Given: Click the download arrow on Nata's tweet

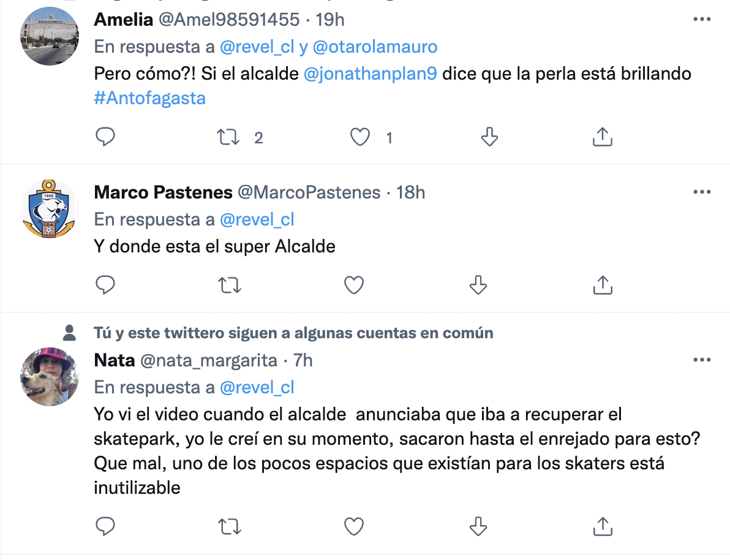Looking at the screenshot, I should (478, 526).
